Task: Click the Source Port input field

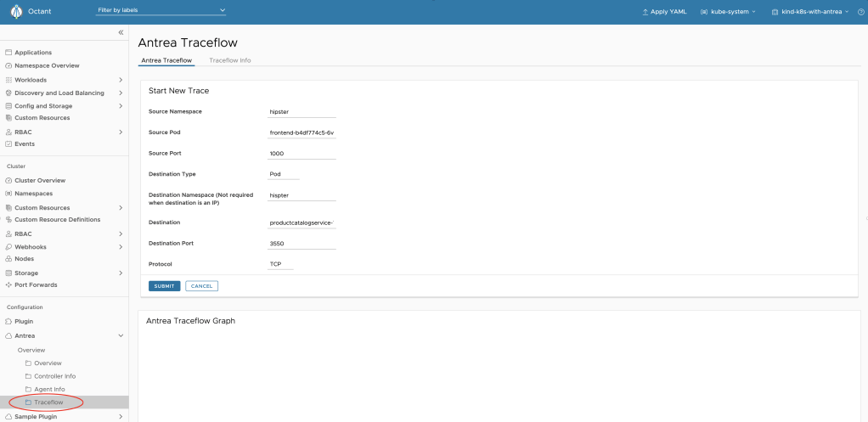Action: (302, 154)
